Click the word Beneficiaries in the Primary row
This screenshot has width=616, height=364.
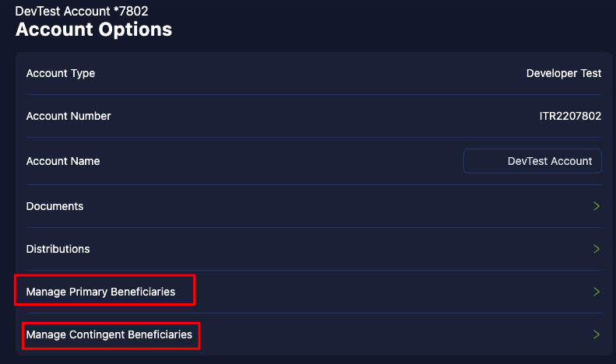point(143,292)
